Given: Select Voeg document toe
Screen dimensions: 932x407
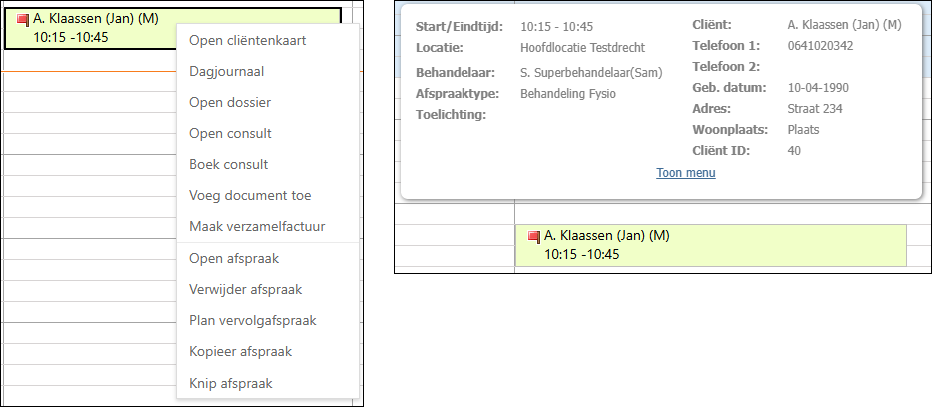Looking at the screenshot, I should [250, 196].
